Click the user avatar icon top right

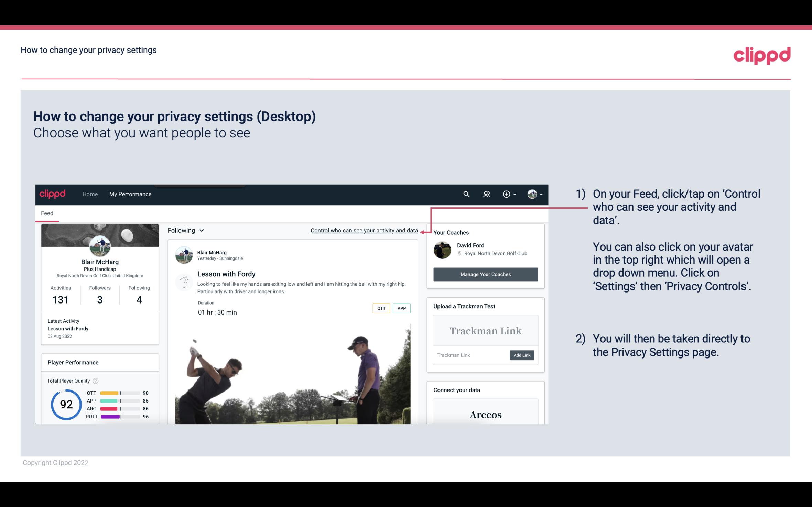coord(532,194)
